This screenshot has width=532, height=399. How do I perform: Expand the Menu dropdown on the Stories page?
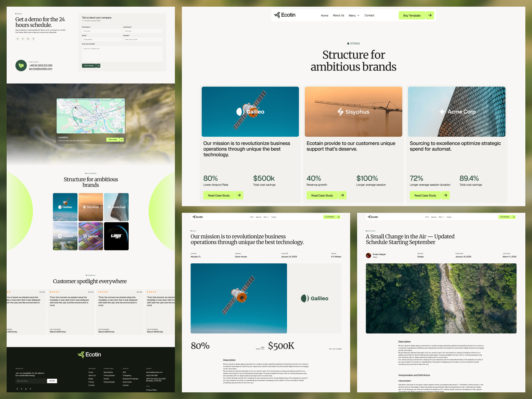[354, 16]
